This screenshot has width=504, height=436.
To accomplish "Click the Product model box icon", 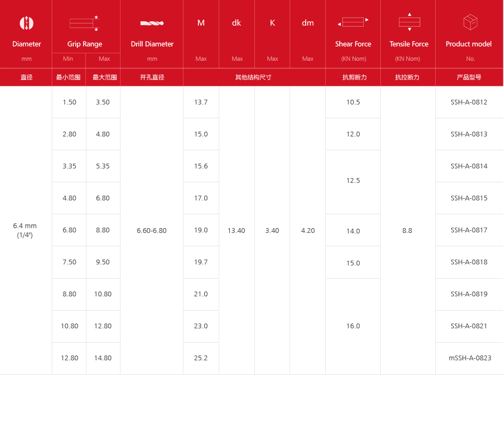I will [x=470, y=22].
